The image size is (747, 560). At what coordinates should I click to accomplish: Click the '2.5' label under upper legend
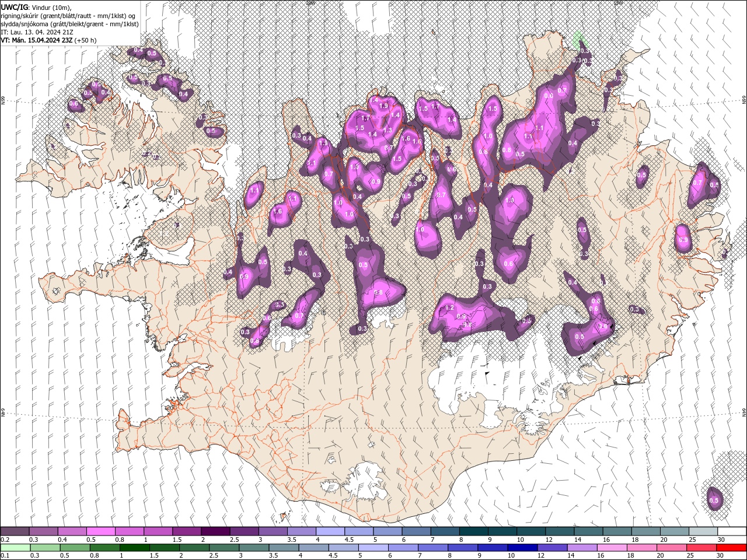tap(234, 540)
